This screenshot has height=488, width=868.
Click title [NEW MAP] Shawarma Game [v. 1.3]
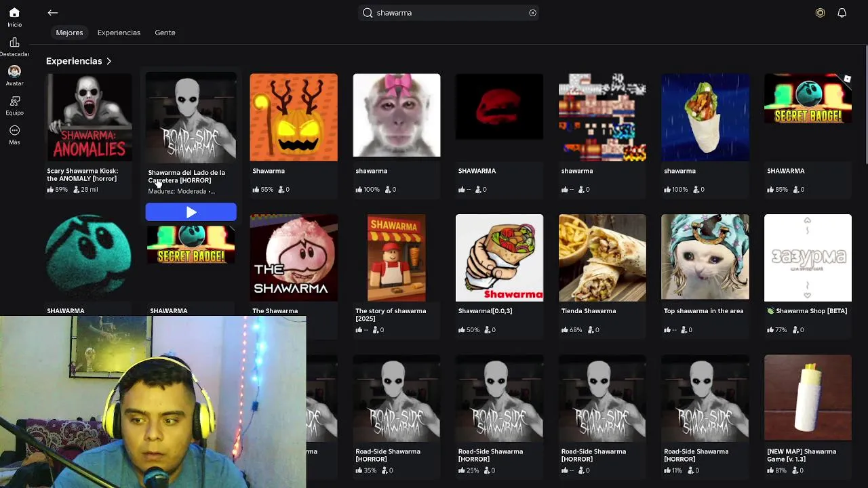[802, 455]
